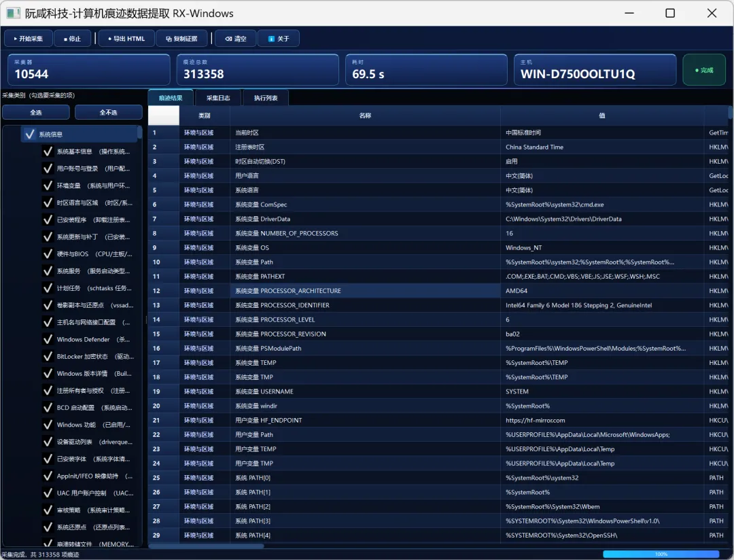This screenshot has width=734, height=560.
Task: Select the 主机名与网络接口配置 tree item label
Action: click(x=93, y=322)
